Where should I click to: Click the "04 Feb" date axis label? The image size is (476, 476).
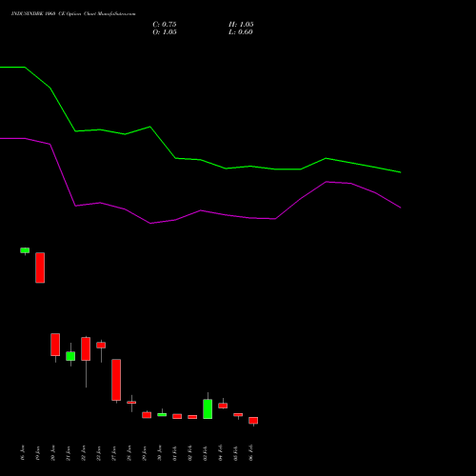(x=221, y=453)
